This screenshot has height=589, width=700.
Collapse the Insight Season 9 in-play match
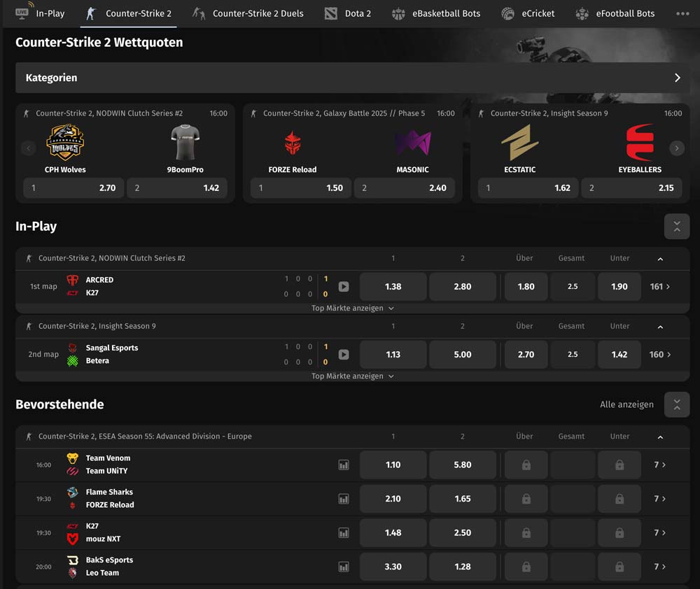click(659, 326)
